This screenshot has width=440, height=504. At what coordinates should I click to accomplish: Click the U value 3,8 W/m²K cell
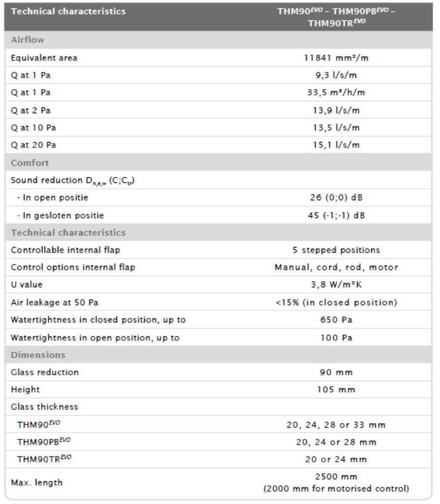coord(336,285)
